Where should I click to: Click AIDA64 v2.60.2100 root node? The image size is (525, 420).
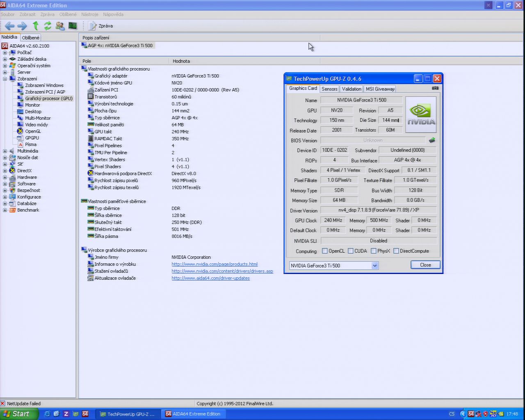pyautogui.click(x=25, y=46)
